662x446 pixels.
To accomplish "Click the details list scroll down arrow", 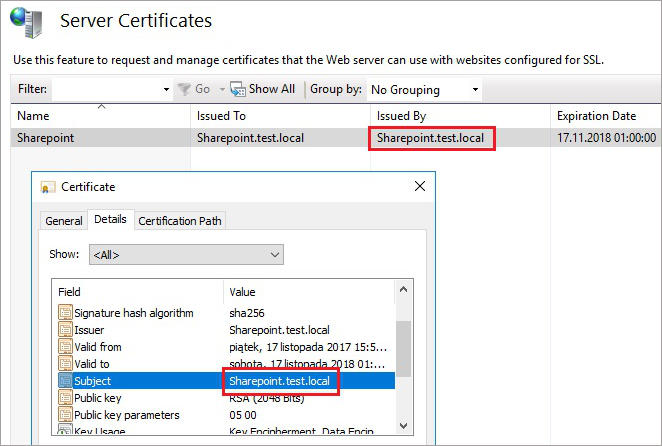I will click(404, 425).
